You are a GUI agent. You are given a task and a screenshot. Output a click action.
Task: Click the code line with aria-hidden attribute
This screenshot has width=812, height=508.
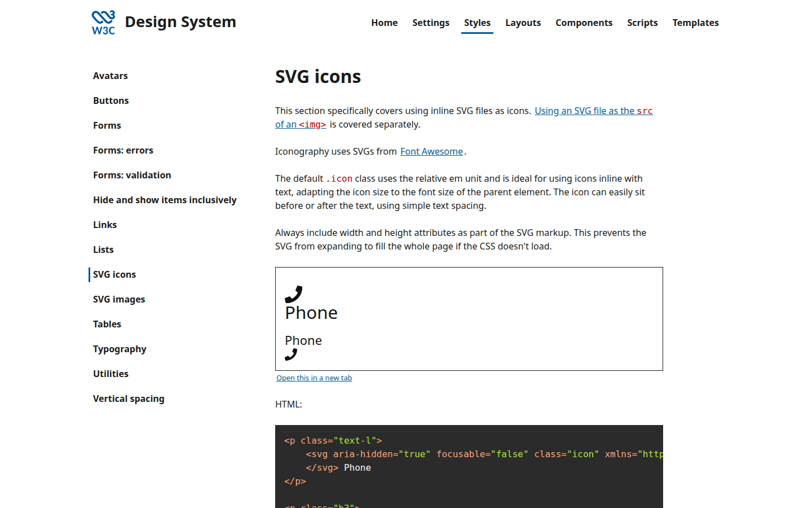tap(484, 454)
